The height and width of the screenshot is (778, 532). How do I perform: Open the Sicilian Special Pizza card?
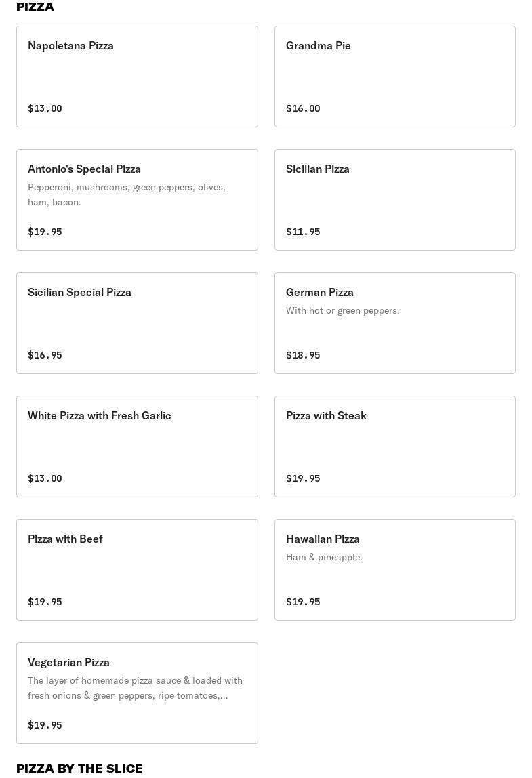pos(137,323)
